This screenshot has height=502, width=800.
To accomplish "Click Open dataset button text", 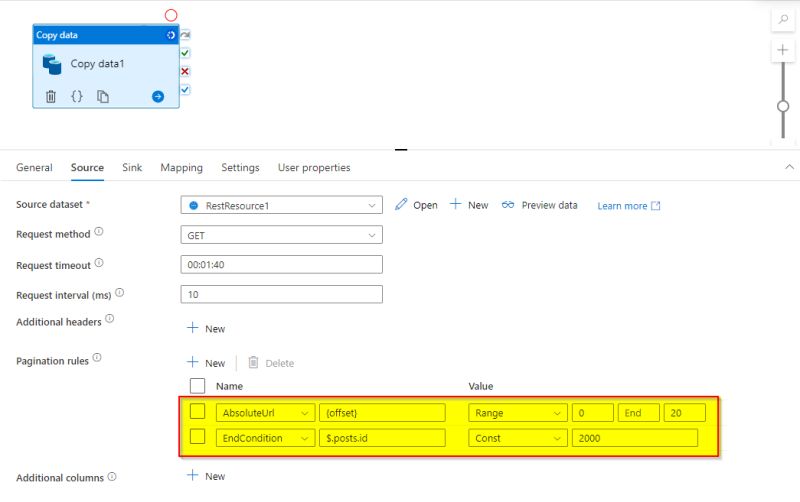I will [425, 205].
